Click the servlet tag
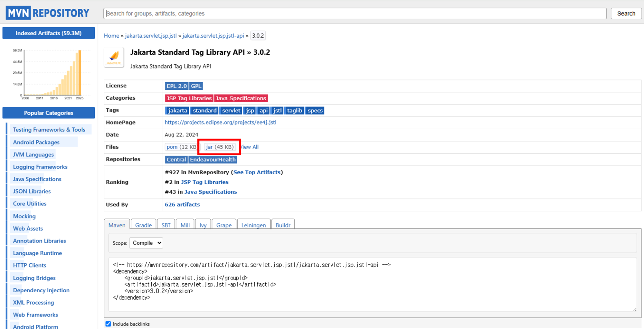The width and height of the screenshot is (644, 329). pyautogui.click(x=231, y=110)
